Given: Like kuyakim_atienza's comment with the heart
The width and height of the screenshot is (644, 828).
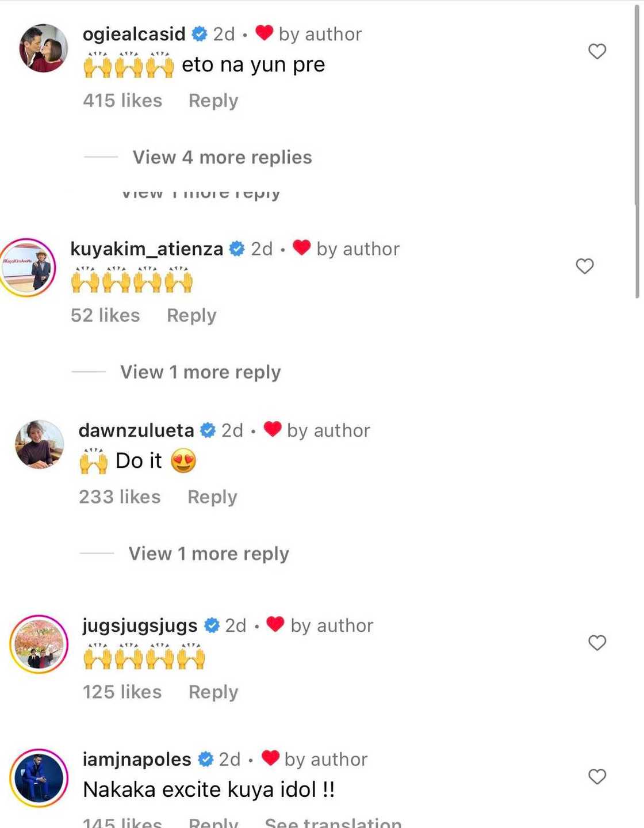Looking at the screenshot, I should pos(584,266).
